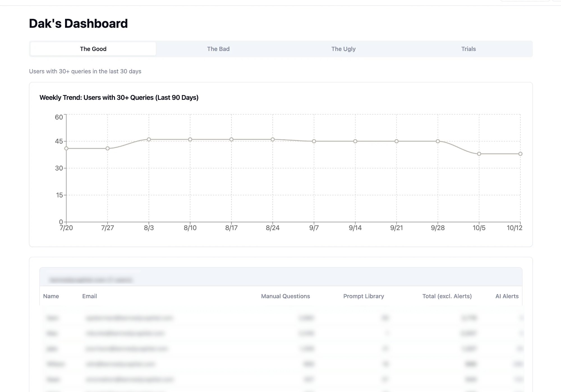Click the chart title "Weekly Trend: Users with 30+ Queries"
The height and width of the screenshot is (392, 561).
pyautogui.click(x=119, y=97)
